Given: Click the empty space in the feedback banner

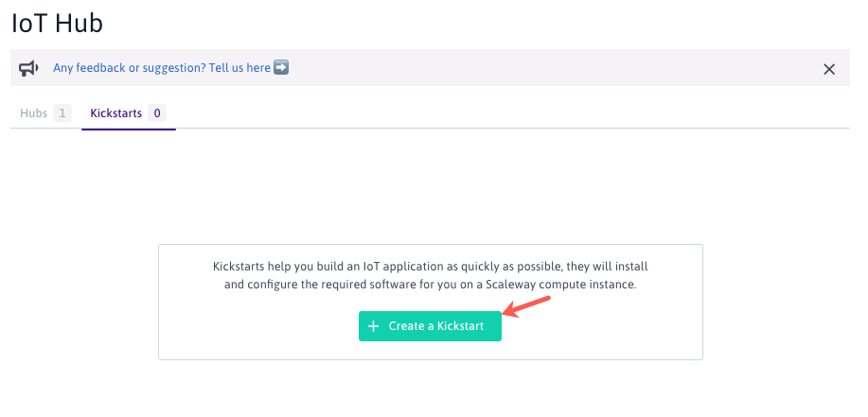Looking at the screenshot, I should (x=549, y=68).
